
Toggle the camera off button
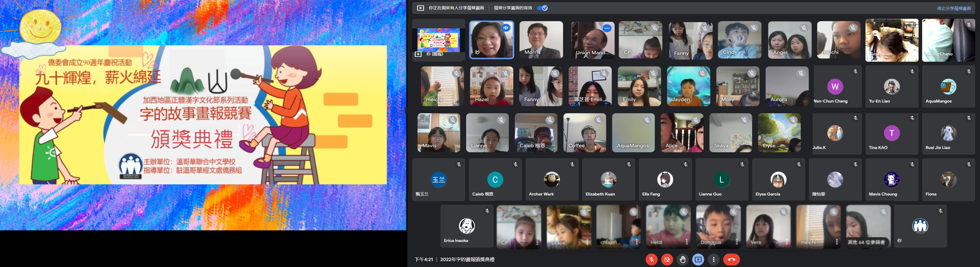pos(667,259)
